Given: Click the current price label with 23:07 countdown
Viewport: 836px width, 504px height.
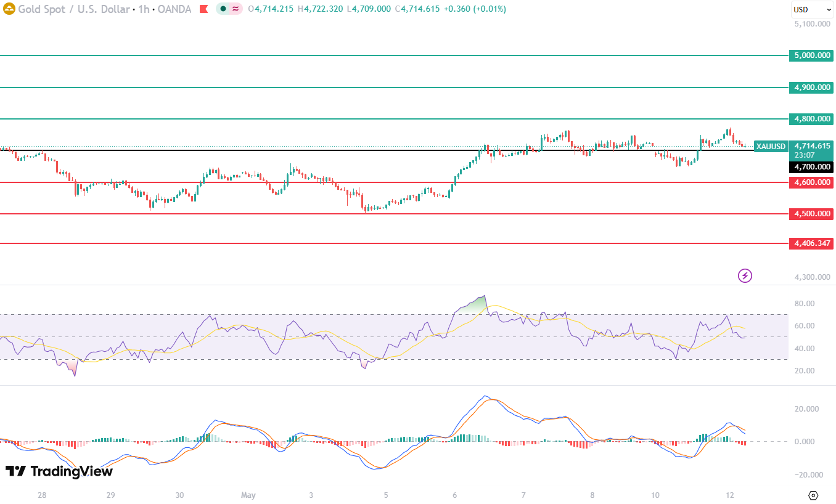Looking at the screenshot, I should point(811,150).
